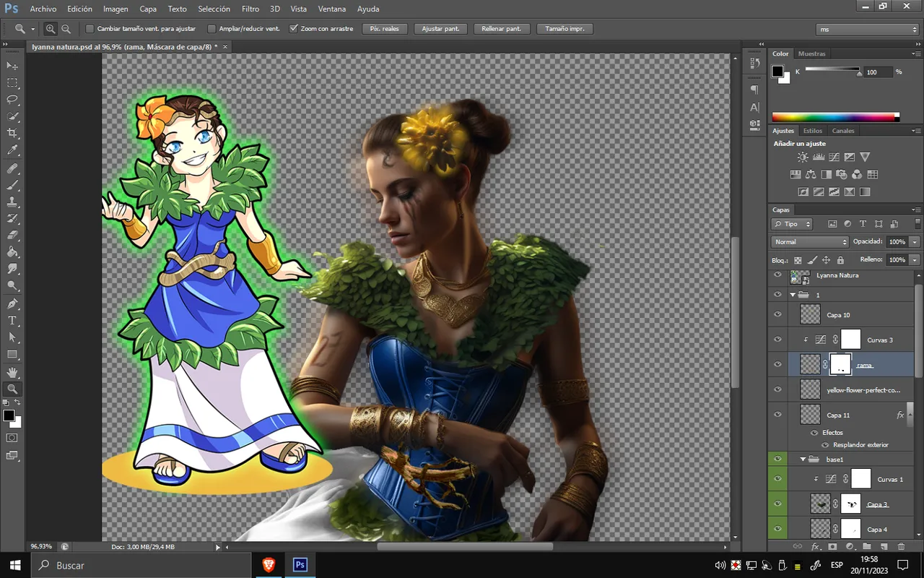Select the Clone Stamp tool

pos(12,202)
